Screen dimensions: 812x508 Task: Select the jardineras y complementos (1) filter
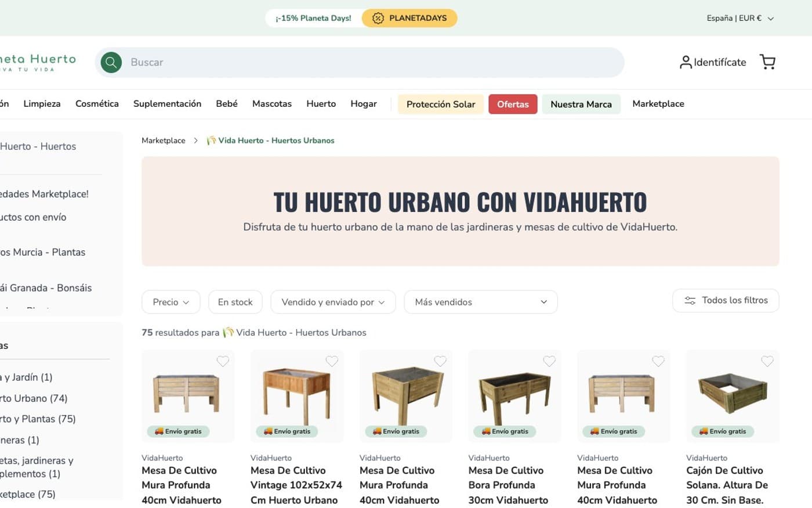[x=37, y=467]
